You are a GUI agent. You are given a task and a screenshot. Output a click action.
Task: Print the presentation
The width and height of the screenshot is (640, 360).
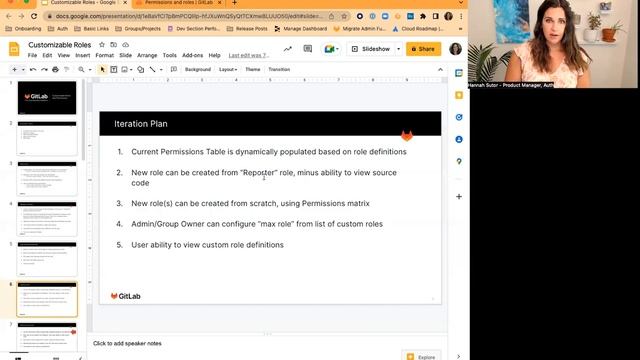point(56,69)
